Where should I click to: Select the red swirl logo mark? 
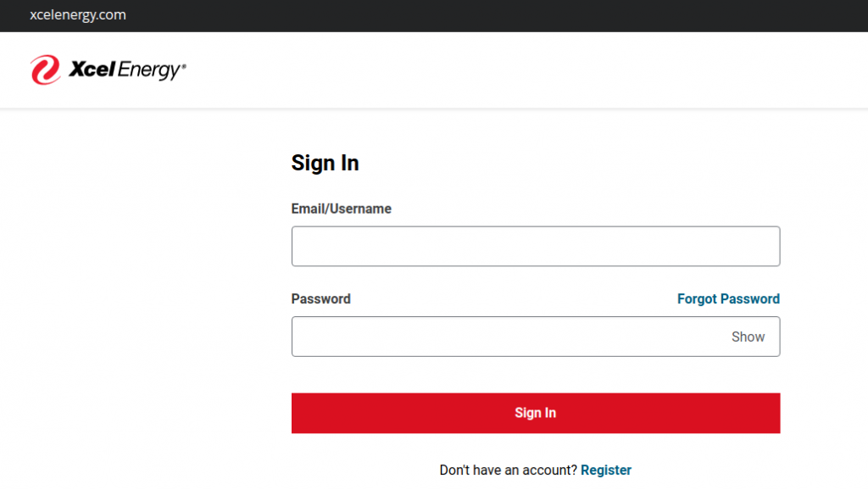tap(45, 70)
